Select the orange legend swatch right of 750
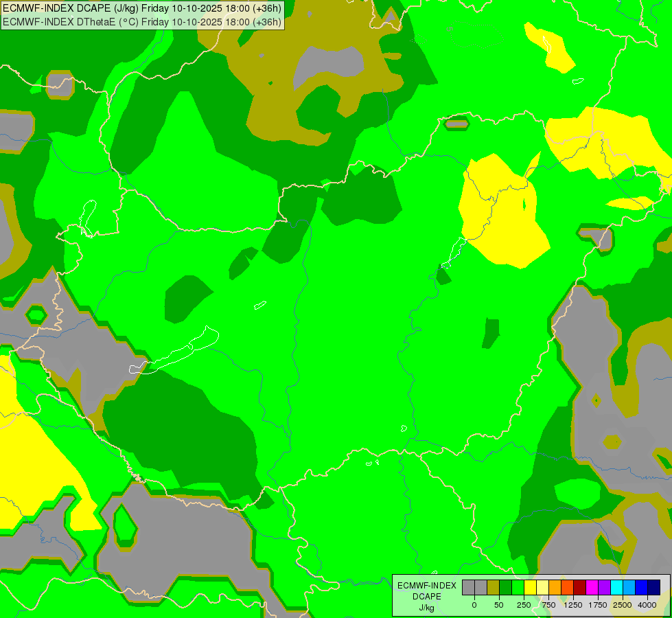 [555, 587]
